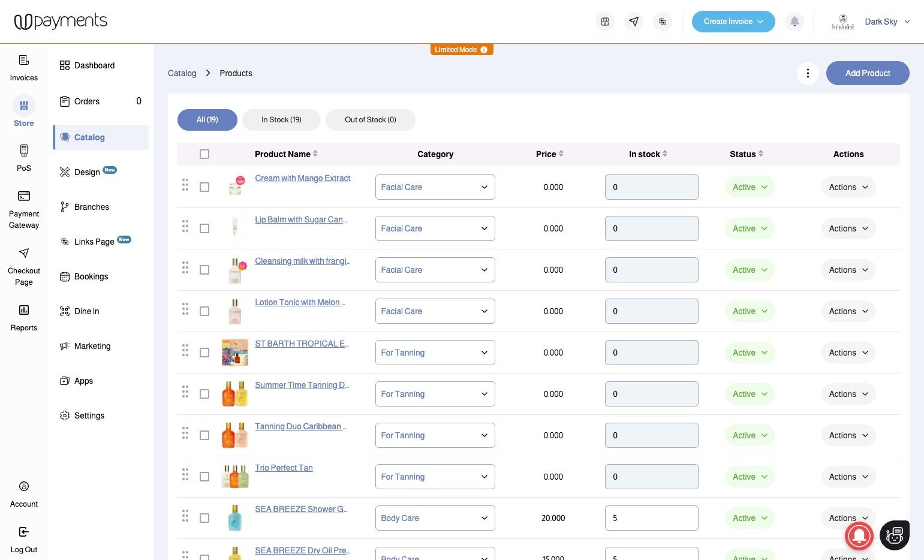Click the red notification bell bubble
This screenshot has height=560, width=924.
coord(859,535)
